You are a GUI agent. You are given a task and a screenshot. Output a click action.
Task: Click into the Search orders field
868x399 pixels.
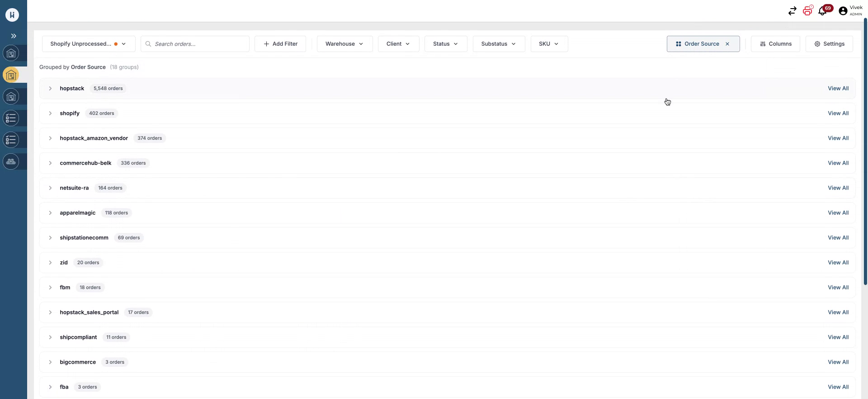pos(199,44)
